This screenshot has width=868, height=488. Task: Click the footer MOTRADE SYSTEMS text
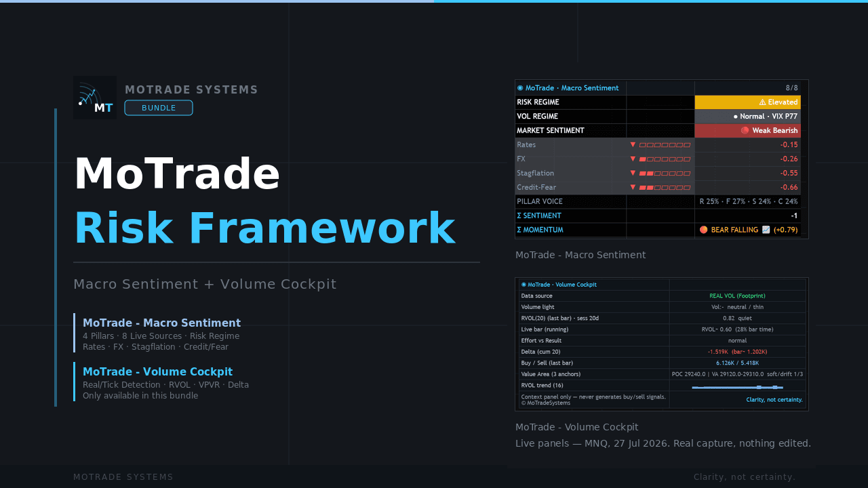tap(123, 477)
